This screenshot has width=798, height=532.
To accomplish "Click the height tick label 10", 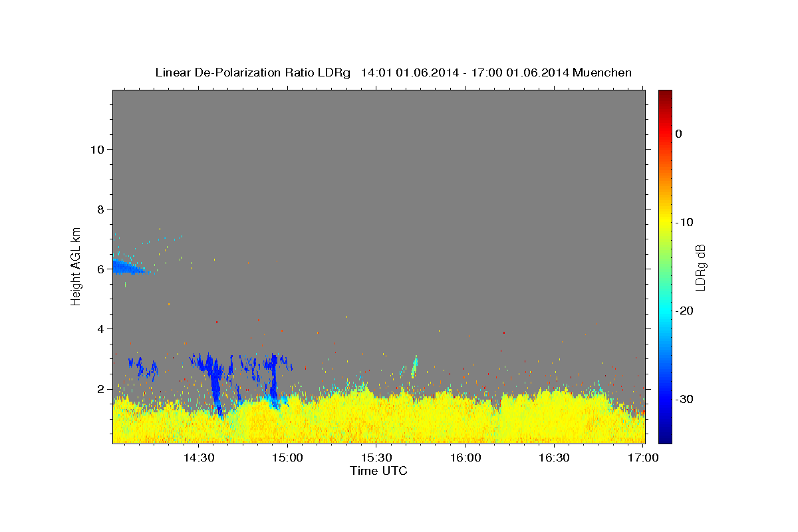I will pos(97,149).
